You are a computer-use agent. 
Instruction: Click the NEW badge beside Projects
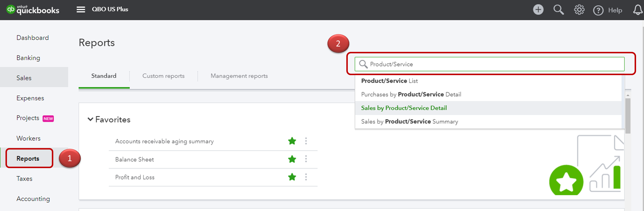click(48, 119)
